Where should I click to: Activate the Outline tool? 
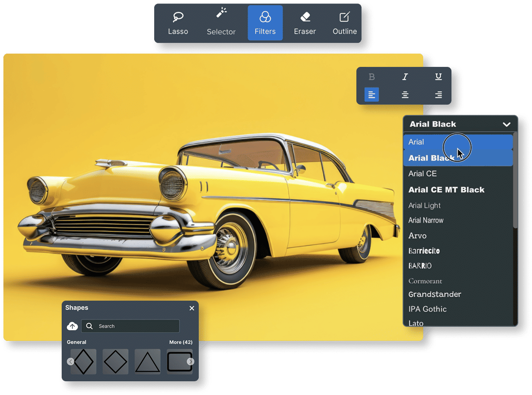tap(344, 23)
